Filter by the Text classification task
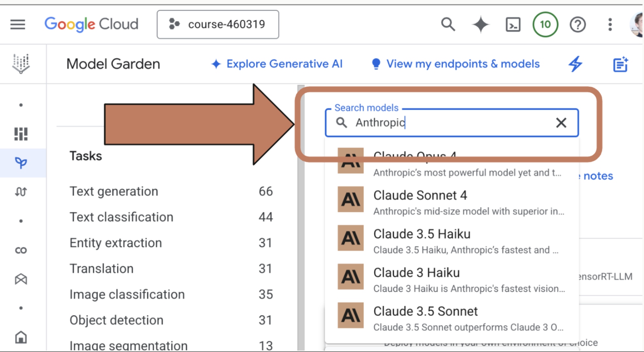 tap(171, 217)
